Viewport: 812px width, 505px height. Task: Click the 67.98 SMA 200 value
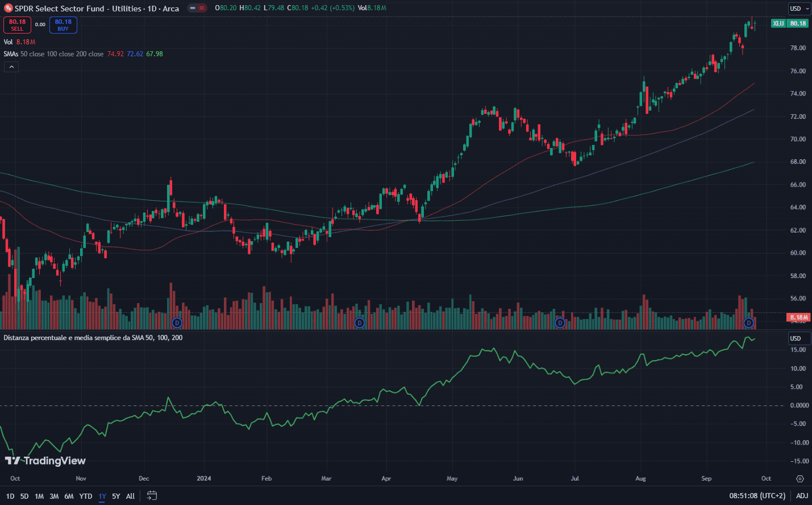[155, 54]
